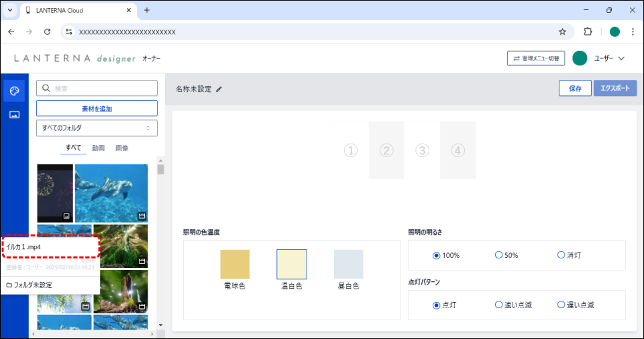Bookmark this page with the star icon
The height and width of the screenshot is (339, 644).
tap(562, 32)
